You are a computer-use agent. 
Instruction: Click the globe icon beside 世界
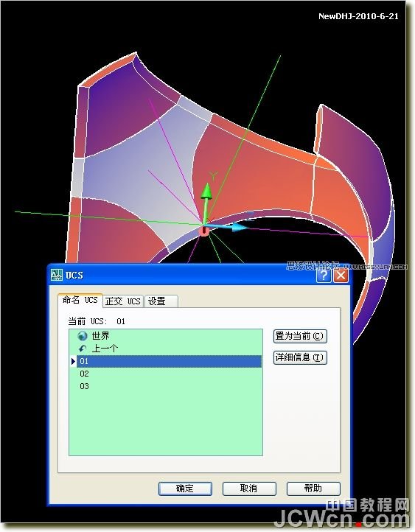[83, 336]
